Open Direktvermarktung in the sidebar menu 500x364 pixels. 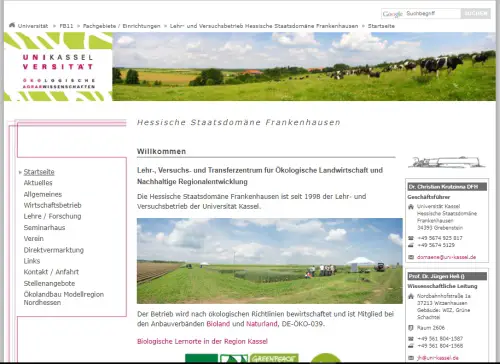coord(54,250)
